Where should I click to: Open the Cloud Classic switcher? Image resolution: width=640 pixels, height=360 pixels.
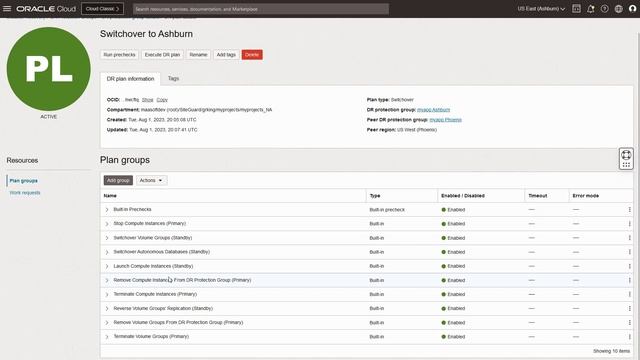pyautogui.click(x=102, y=9)
